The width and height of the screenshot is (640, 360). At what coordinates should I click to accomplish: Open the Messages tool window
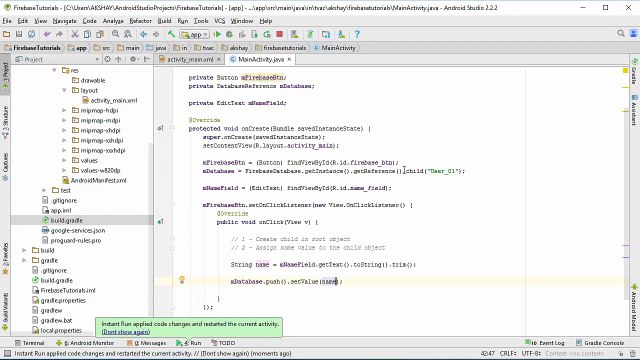point(147,343)
